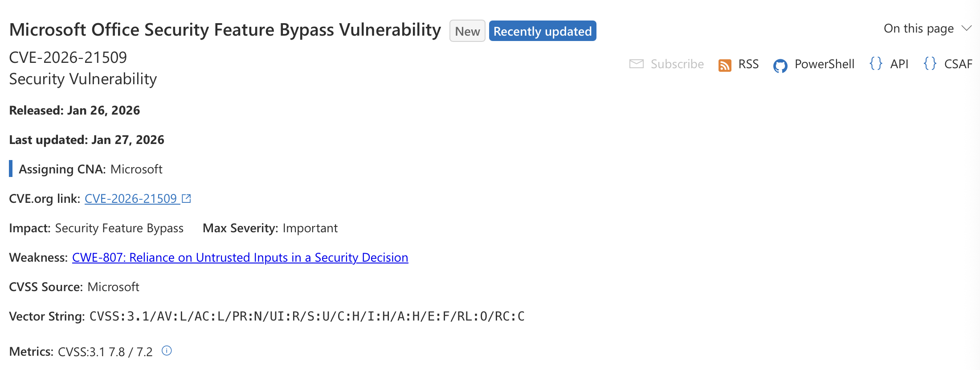
Task: Click the curly braces icon beside API
Action: point(876,64)
